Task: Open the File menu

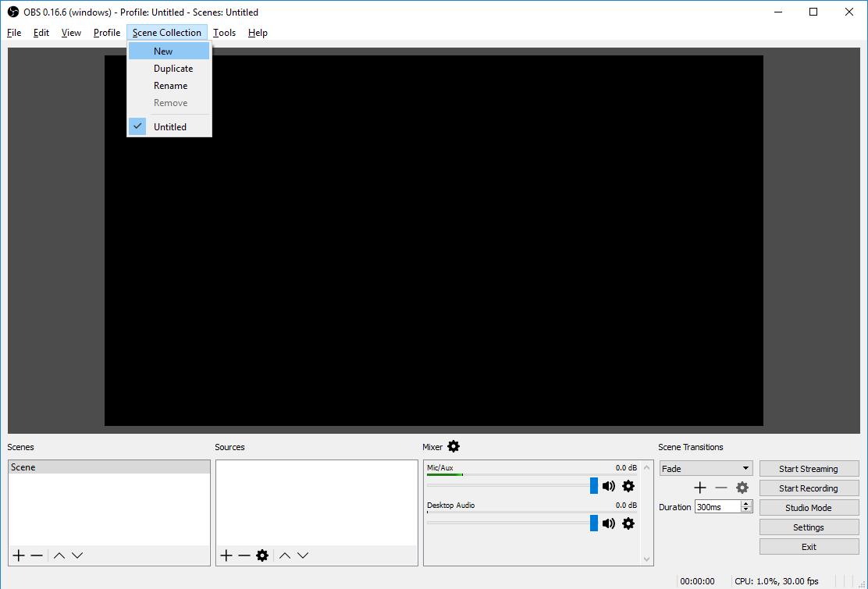Action: [x=14, y=33]
